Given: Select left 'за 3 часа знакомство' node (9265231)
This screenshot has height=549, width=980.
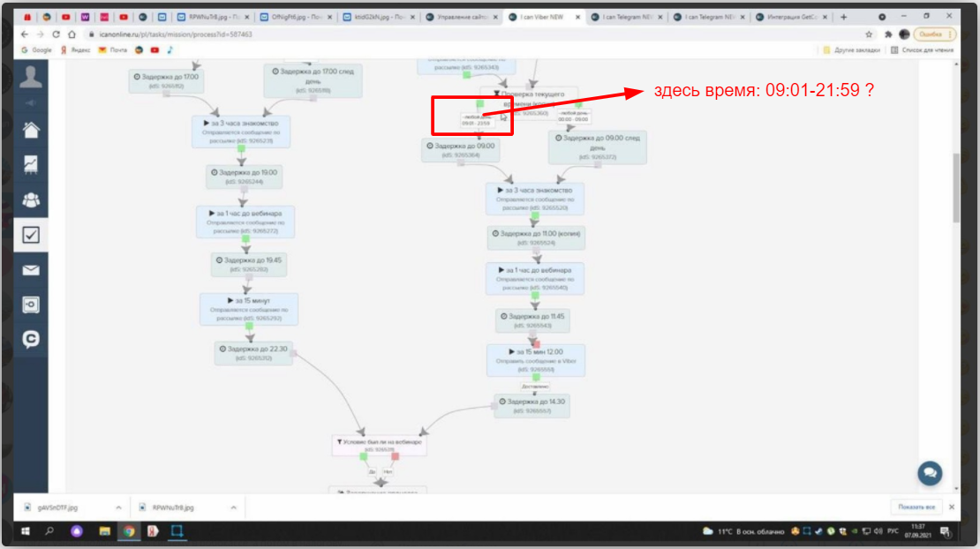Looking at the screenshot, I should (241, 132).
